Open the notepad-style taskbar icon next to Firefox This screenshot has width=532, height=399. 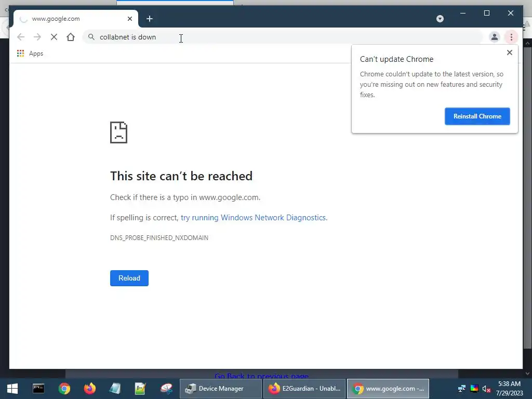coord(115,389)
